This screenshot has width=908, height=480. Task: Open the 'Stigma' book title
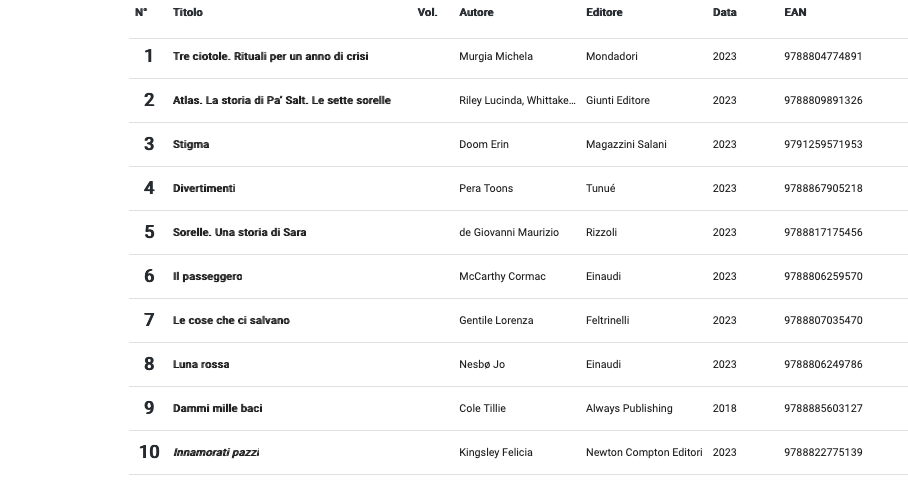coord(191,145)
